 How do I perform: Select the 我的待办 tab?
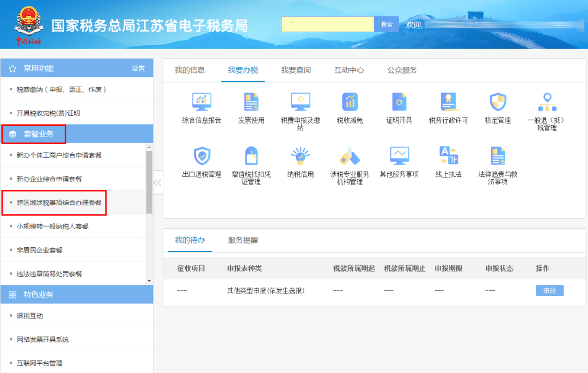click(x=190, y=240)
